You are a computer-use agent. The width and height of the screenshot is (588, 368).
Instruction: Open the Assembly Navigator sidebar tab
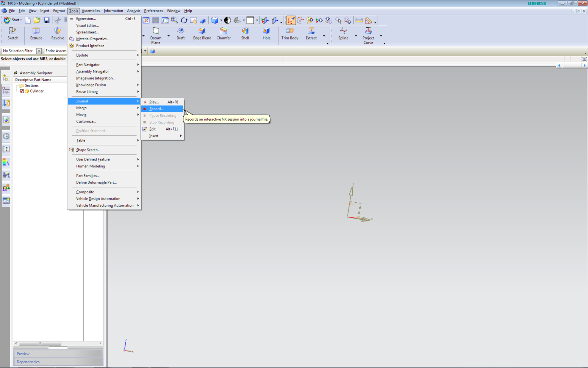[6, 77]
